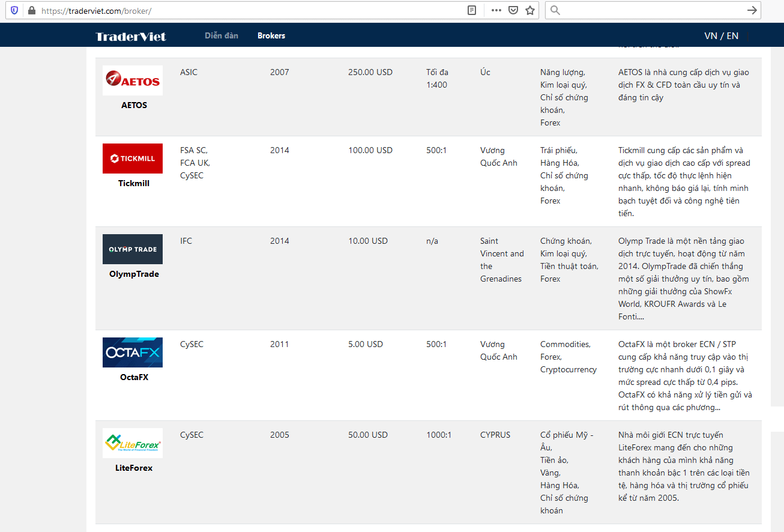This screenshot has height=532, width=784.
Task: Open the page actions three-dot menu
Action: [x=496, y=10]
